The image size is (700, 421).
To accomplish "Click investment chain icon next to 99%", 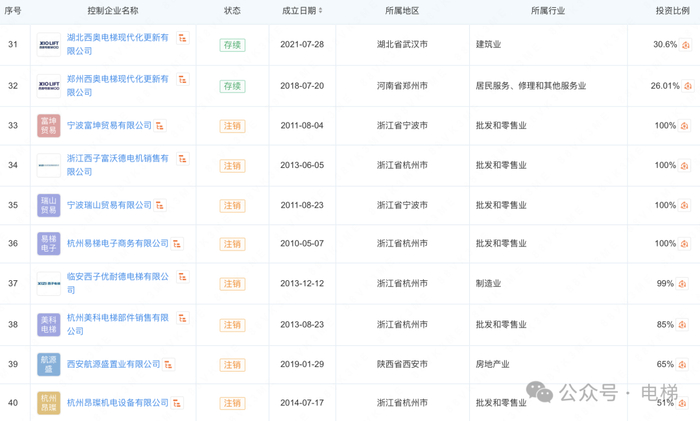I will [682, 284].
